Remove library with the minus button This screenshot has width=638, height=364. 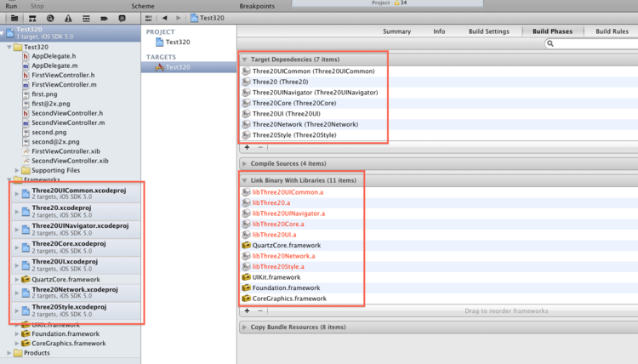click(260, 310)
